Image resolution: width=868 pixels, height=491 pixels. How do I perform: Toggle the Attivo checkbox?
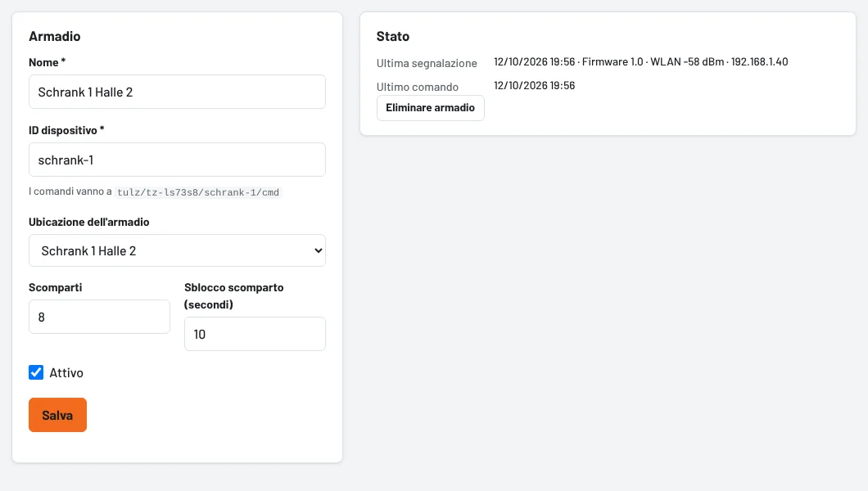[x=36, y=372]
